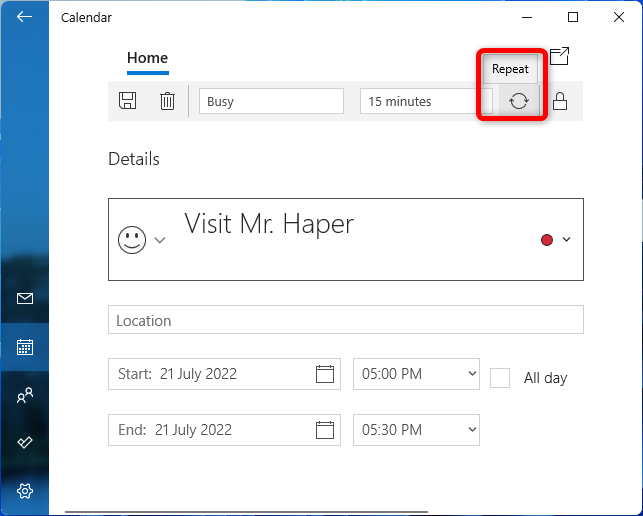
Task: Open Settings gear in the sidebar
Action: 25,491
